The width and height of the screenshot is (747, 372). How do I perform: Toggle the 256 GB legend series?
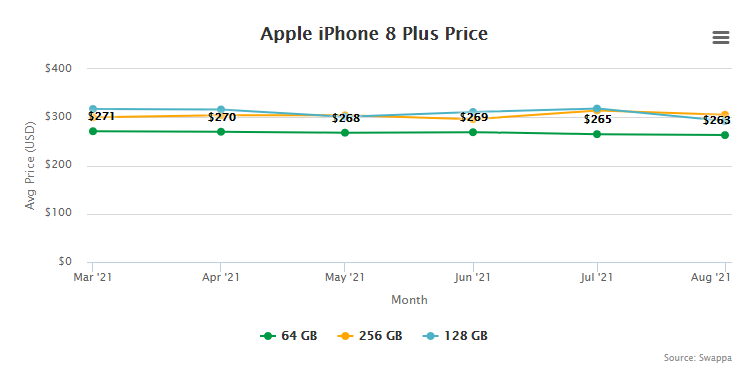[x=370, y=336]
